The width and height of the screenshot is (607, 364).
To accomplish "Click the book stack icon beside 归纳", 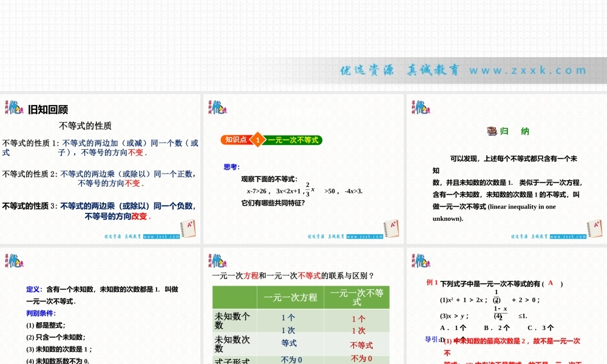I will [492, 131].
